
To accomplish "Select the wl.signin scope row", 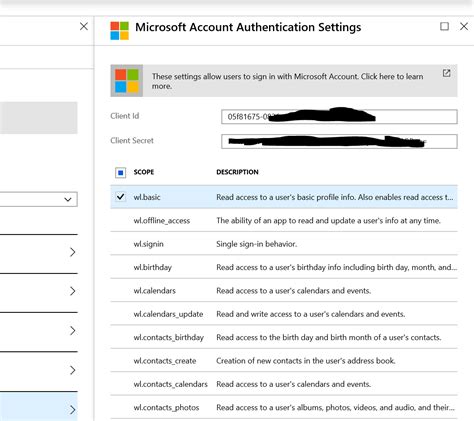I will click(x=284, y=244).
